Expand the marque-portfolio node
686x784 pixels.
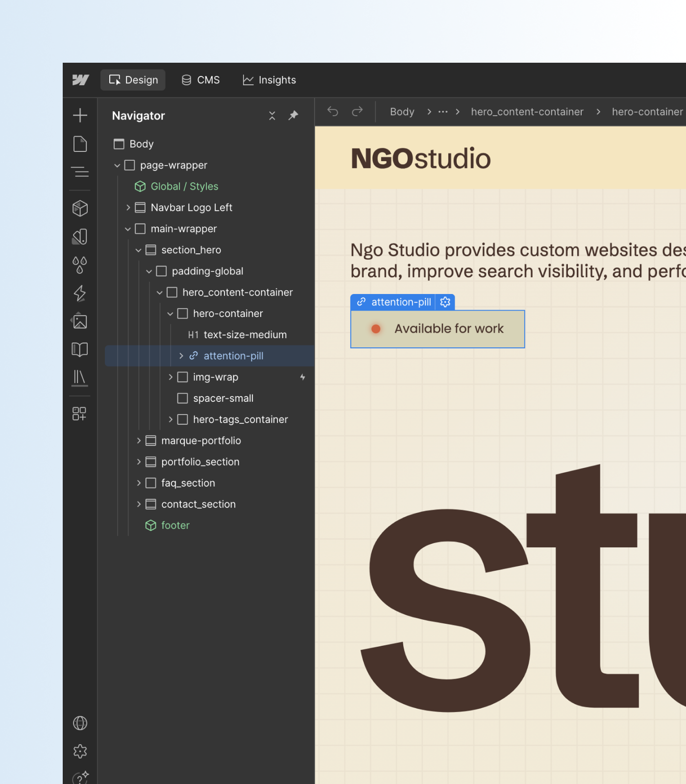click(x=138, y=441)
